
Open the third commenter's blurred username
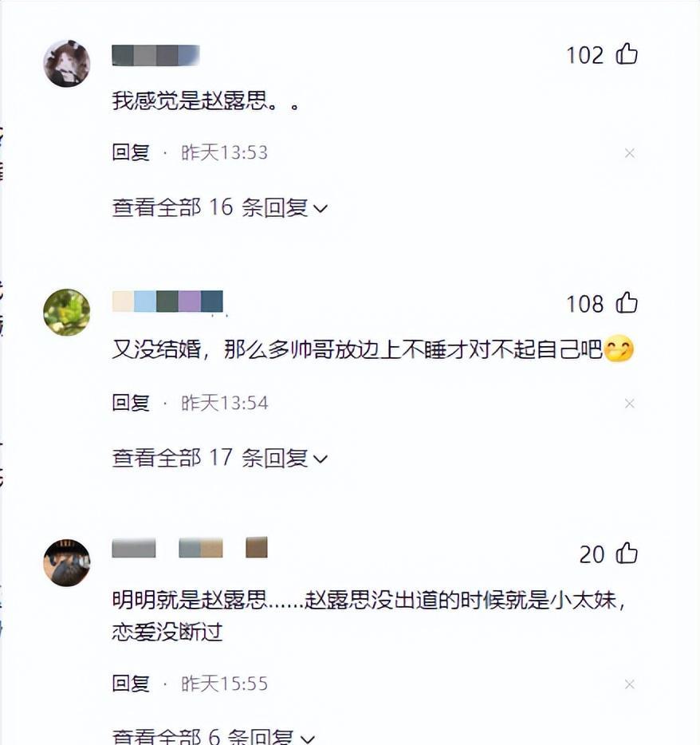pos(190,547)
